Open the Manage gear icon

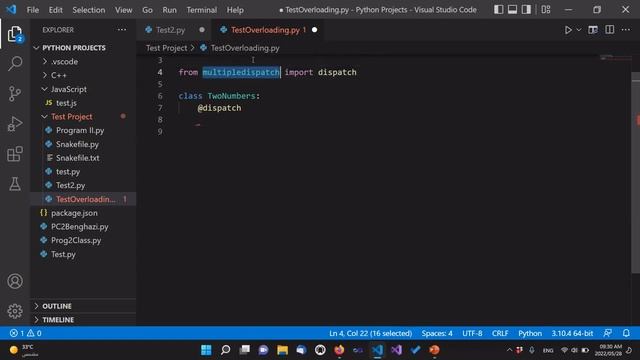[15, 311]
